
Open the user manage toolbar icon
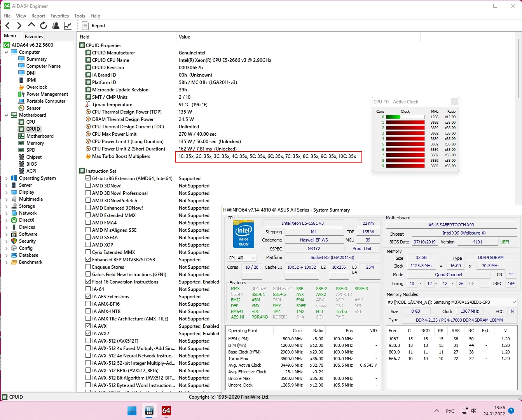(56, 26)
